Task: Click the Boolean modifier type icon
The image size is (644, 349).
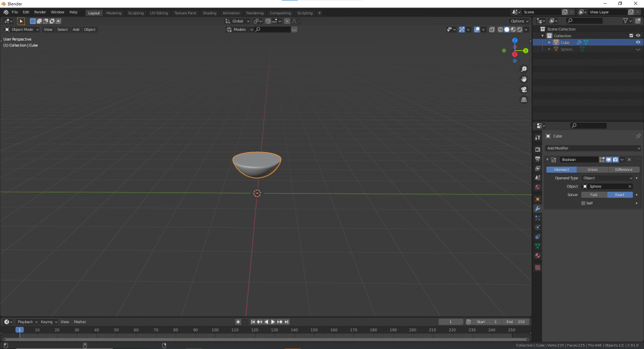Action: [553, 160]
